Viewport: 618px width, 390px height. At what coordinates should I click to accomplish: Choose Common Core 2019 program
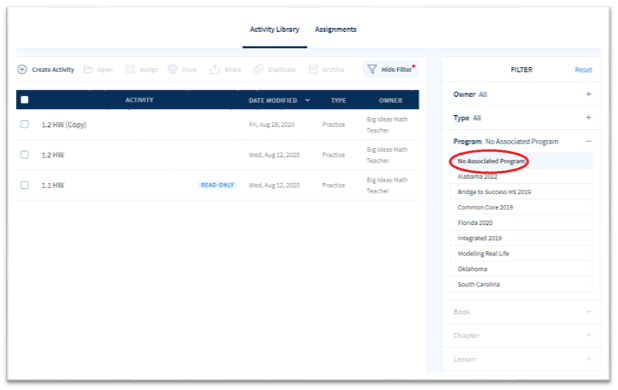coord(521,207)
